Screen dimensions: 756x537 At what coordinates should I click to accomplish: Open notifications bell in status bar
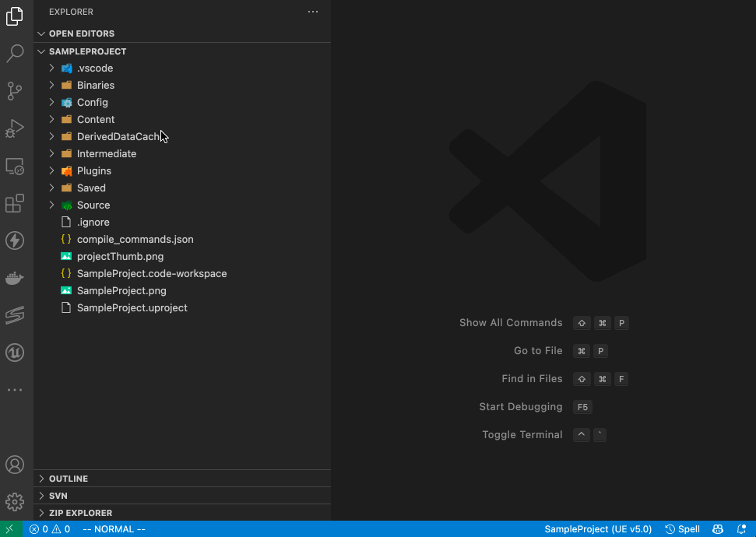pos(741,528)
